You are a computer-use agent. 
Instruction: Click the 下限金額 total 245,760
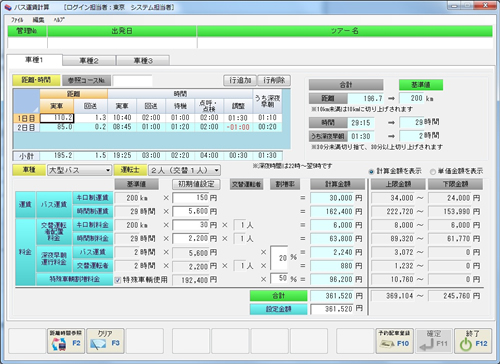pos(451,296)
